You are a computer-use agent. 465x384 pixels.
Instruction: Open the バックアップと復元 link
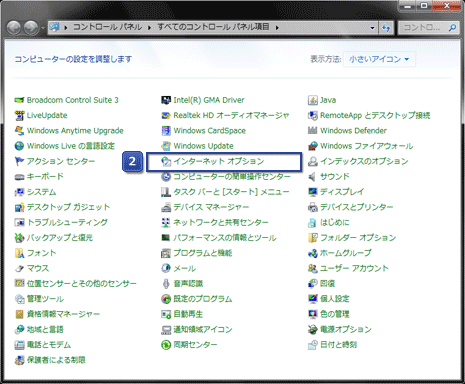pos(60,238)
